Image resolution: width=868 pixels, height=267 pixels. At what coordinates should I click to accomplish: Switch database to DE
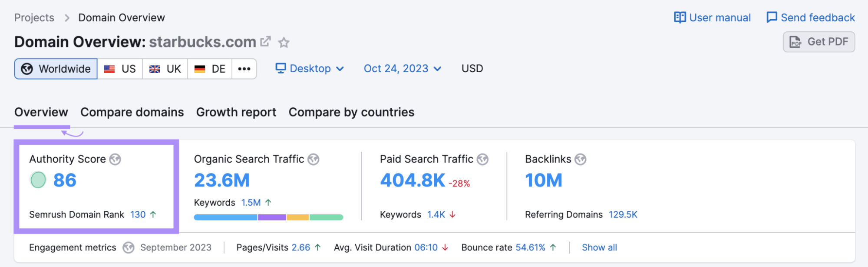(x=210, y=69)
